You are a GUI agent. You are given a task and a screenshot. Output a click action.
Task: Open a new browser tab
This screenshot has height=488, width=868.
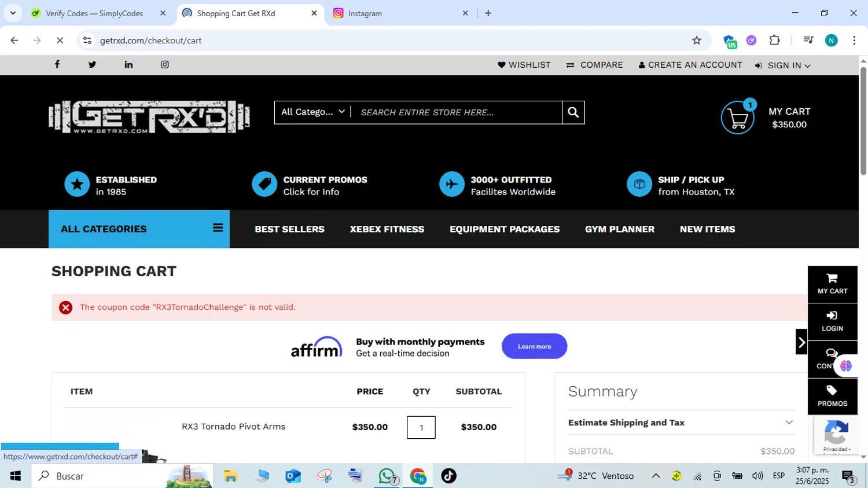(x=488, y=13)
